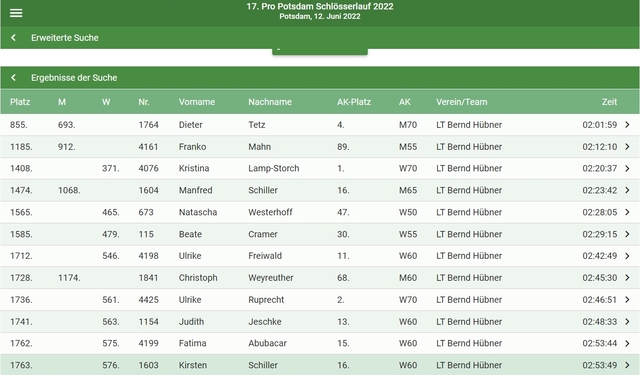Open row of Ulrike Ruprecht
The image size is (640, 375).
click(320, 300)
